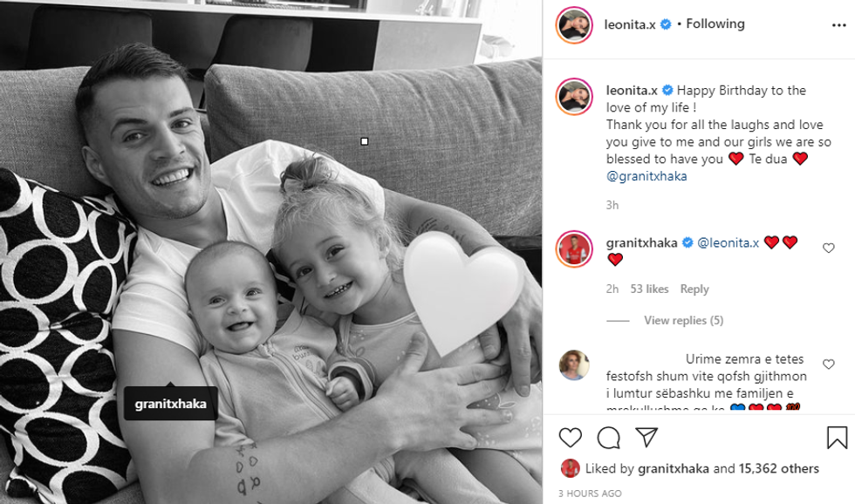View the 53 likes on comment
The width and height of the screenshot is (855, 504).
[x=649, y=289]
